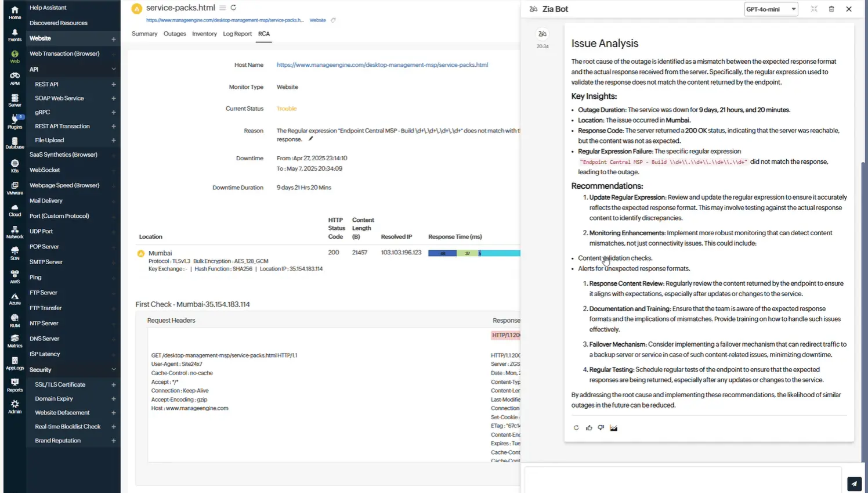Dislike the Zia Bot answer with thumbs down
Image resolution: width=868 pixels, height=493 pixels.
(601, 428)
